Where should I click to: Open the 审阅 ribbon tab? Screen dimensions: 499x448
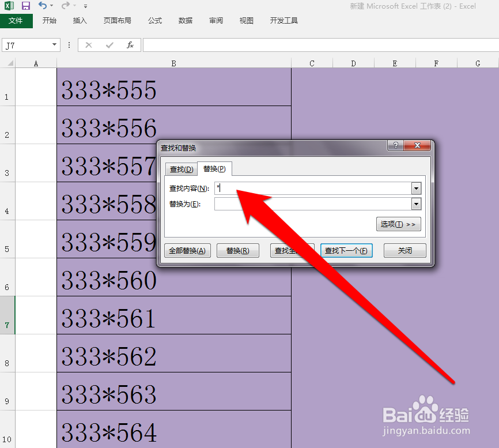coord(216,21)
